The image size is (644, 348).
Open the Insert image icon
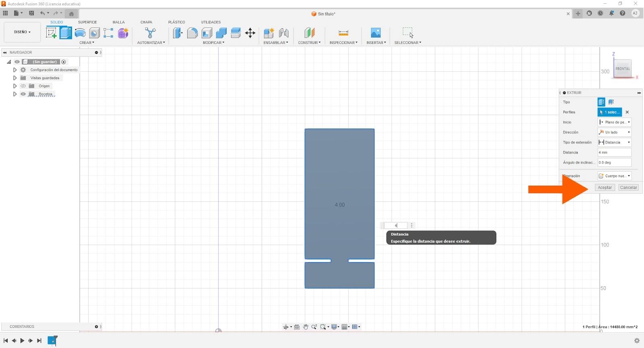[x=376, y=33]
